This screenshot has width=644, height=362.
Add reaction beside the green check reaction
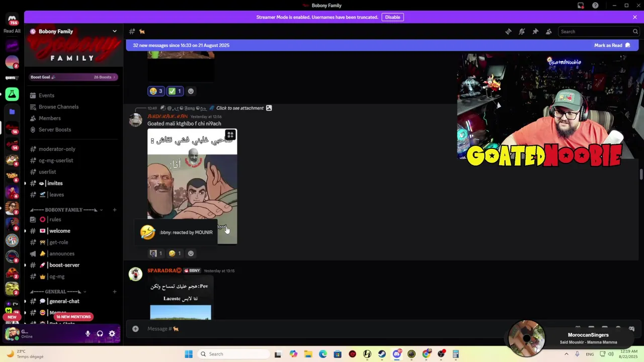[x=191, y=91]
